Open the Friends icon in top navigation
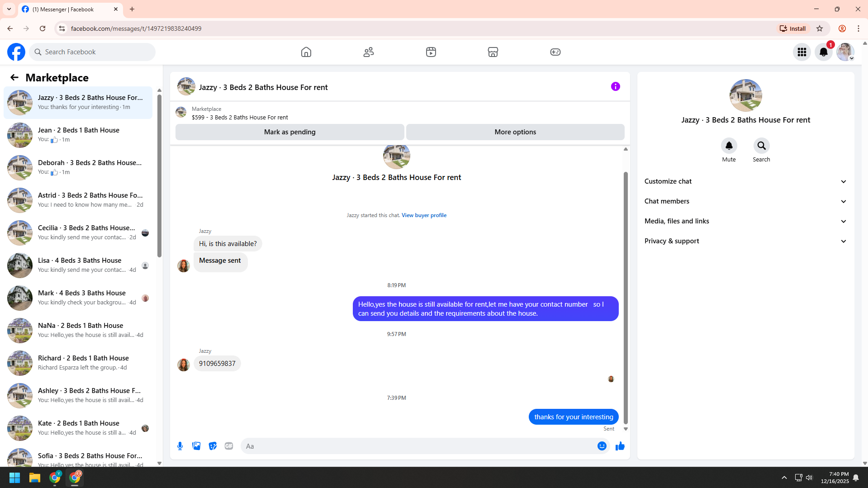This screenshot has width=868, height=488. pyautogui.click(x=369, y=52)
